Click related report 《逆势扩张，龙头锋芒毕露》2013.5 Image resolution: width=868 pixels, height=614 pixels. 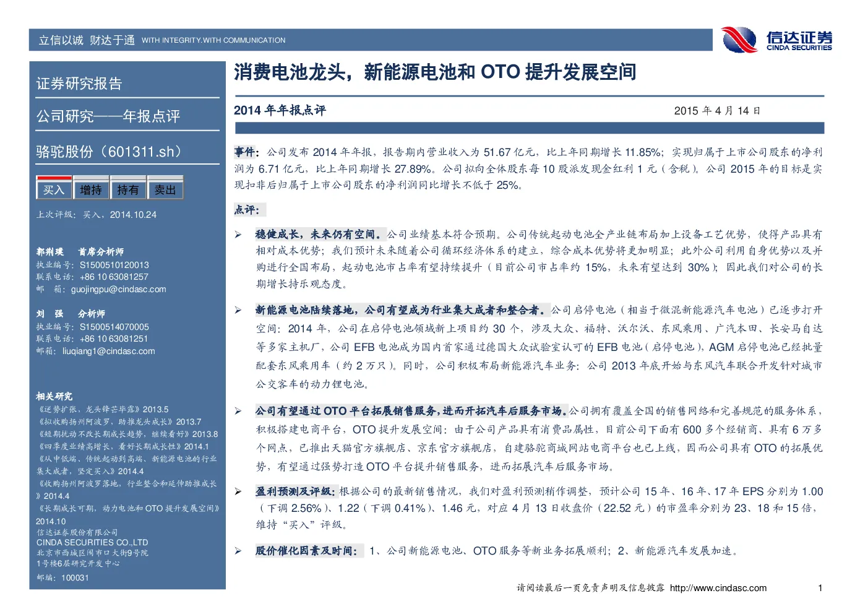[103, 409]
